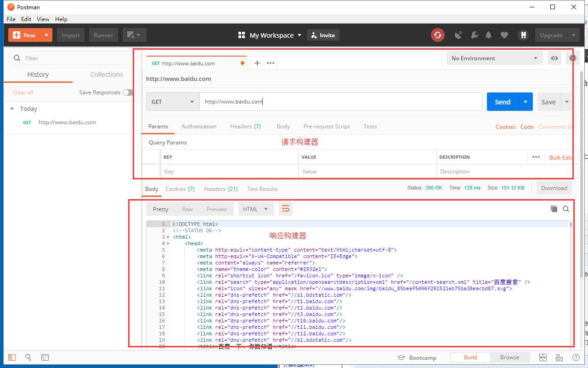Open the New button dropdown arrow

(46, 35)
